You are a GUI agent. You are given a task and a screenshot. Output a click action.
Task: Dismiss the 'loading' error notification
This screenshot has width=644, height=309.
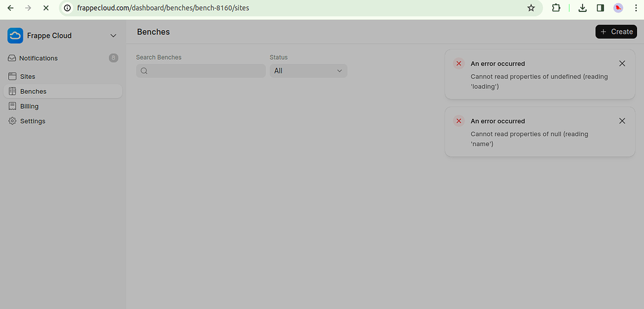pyautogui.click(x=622, y=64)
